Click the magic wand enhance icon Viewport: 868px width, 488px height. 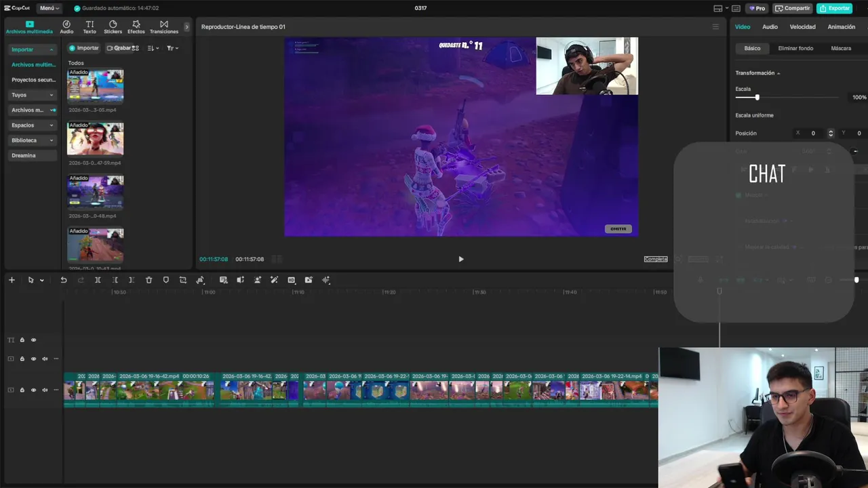[274, 280]
